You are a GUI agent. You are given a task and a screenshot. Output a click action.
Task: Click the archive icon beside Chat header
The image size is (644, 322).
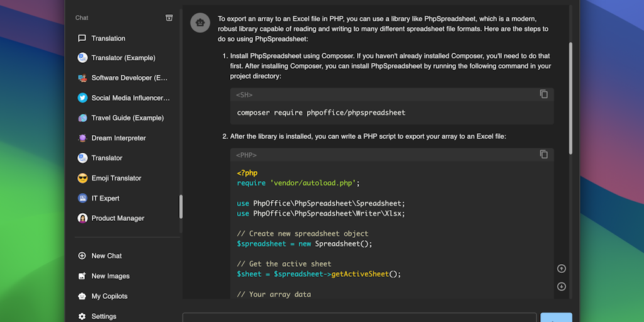click(x=169, y=18)
